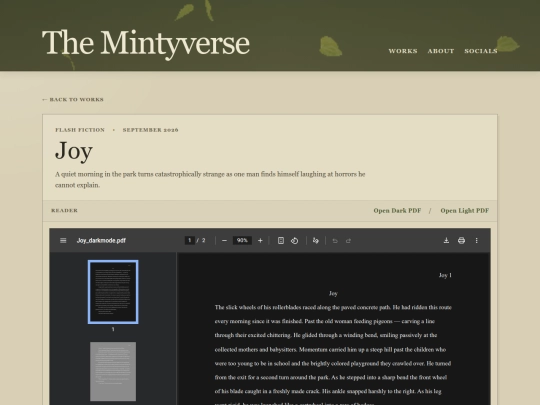Image resolution: width=540 pixels, height=405 pixels.
Task: Click the redo arrow in PDF toolbar
Action: pos(348,241)
